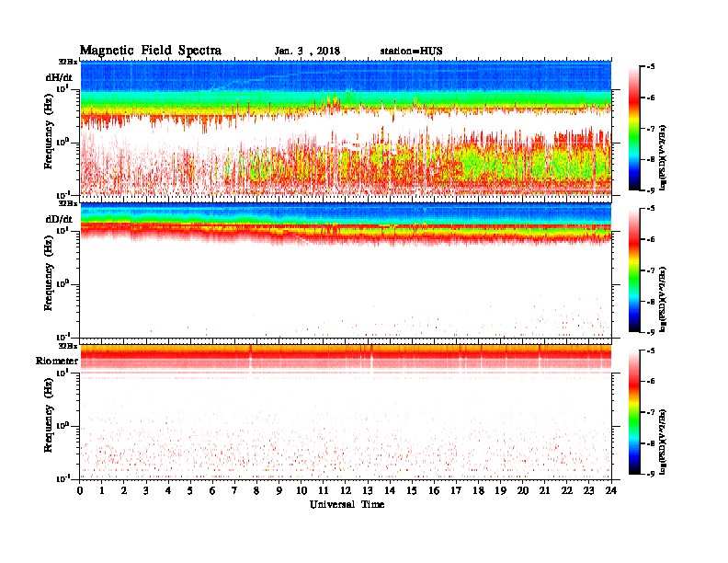
Task: Click the "32Hz" label atop the Riometer panel
Action: (x=68, y=346)
